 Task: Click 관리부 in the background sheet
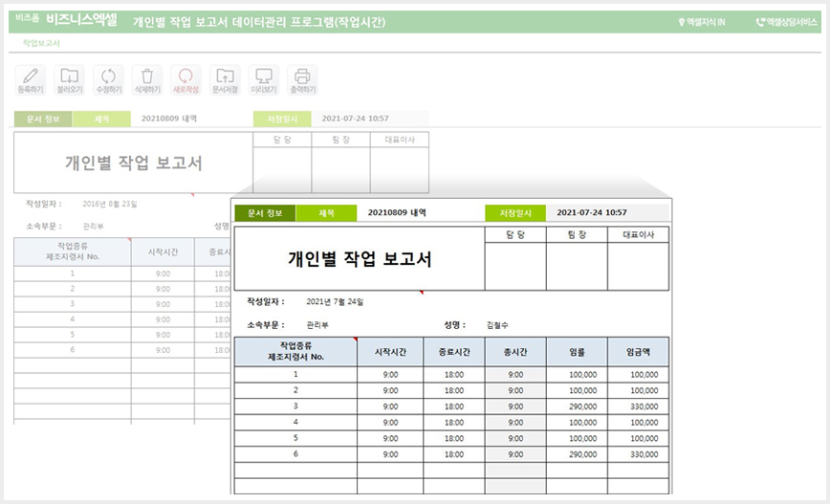click(x=93, y=226)
